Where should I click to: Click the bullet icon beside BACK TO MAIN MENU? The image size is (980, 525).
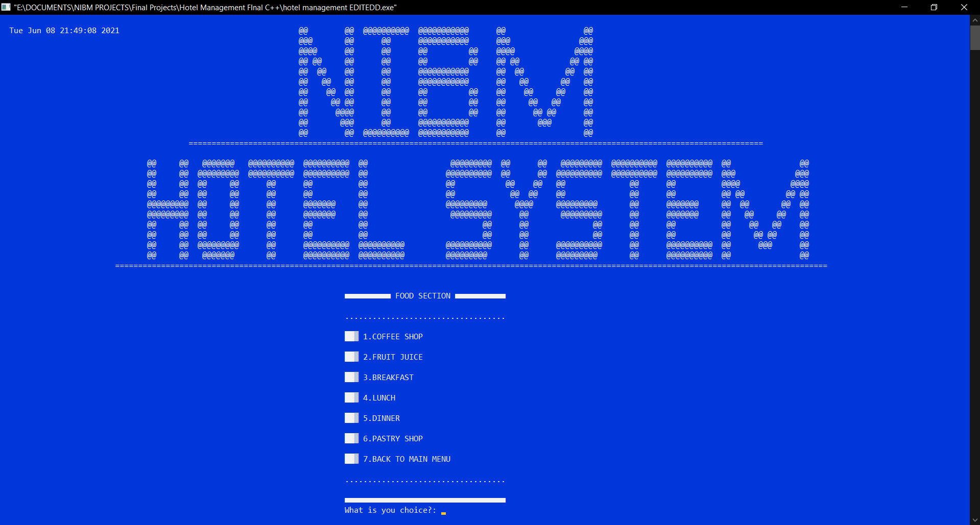351,459
